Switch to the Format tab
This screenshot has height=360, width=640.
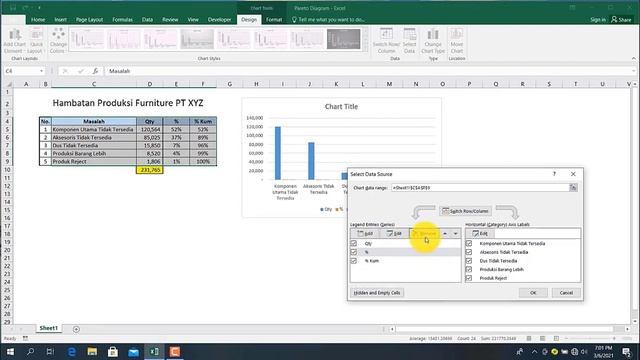pos(274,19)
